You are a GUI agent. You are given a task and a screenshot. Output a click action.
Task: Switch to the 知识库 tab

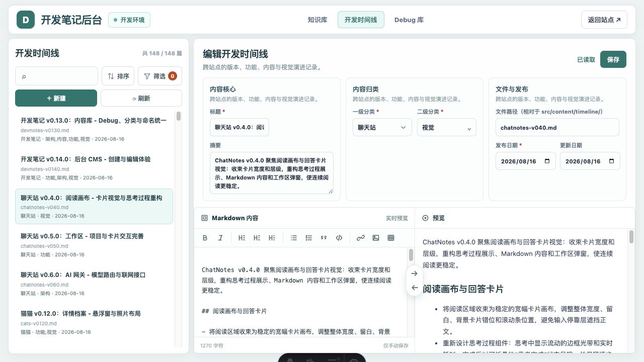pyautogui.click(x=317, y=20)
